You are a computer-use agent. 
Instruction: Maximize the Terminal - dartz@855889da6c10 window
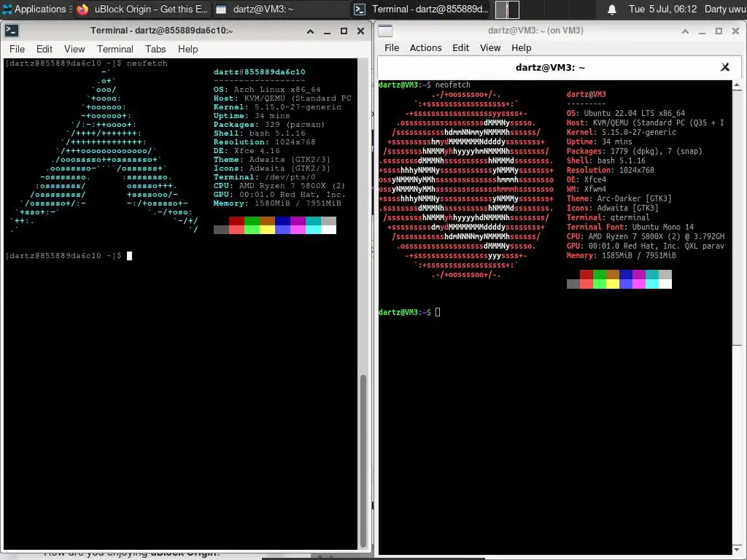tap(344, 31)
